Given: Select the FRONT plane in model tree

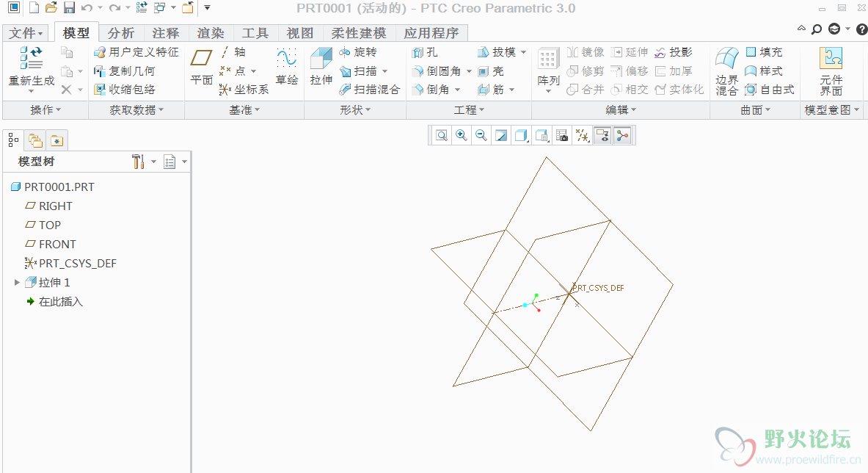Looking at the screenshot, I should pos(56,244).
